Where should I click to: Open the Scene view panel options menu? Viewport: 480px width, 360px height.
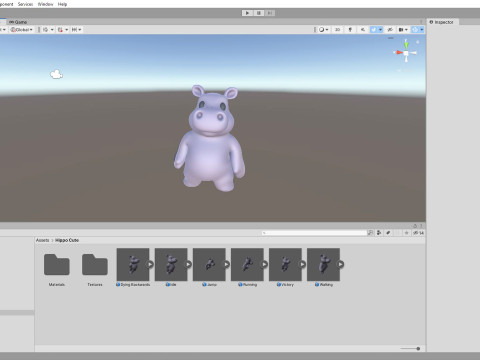point(421,22)
